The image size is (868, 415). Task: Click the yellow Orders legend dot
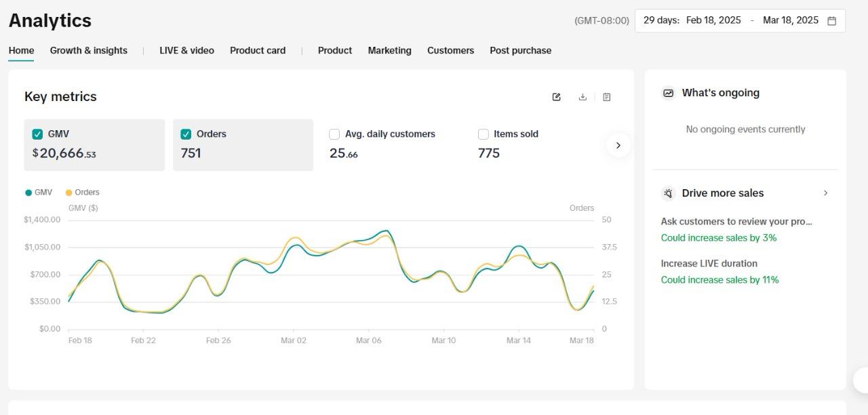point(68,193)
